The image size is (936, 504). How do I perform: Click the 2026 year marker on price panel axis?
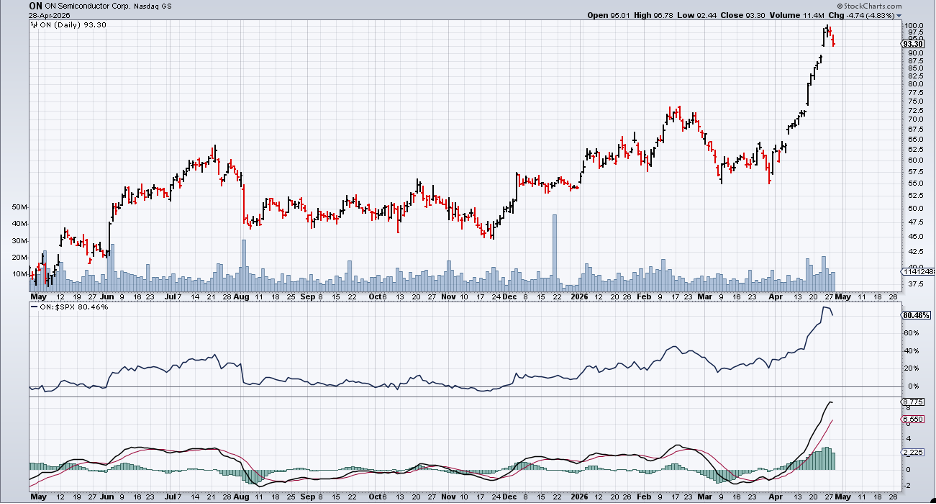[x=579, y=296]
